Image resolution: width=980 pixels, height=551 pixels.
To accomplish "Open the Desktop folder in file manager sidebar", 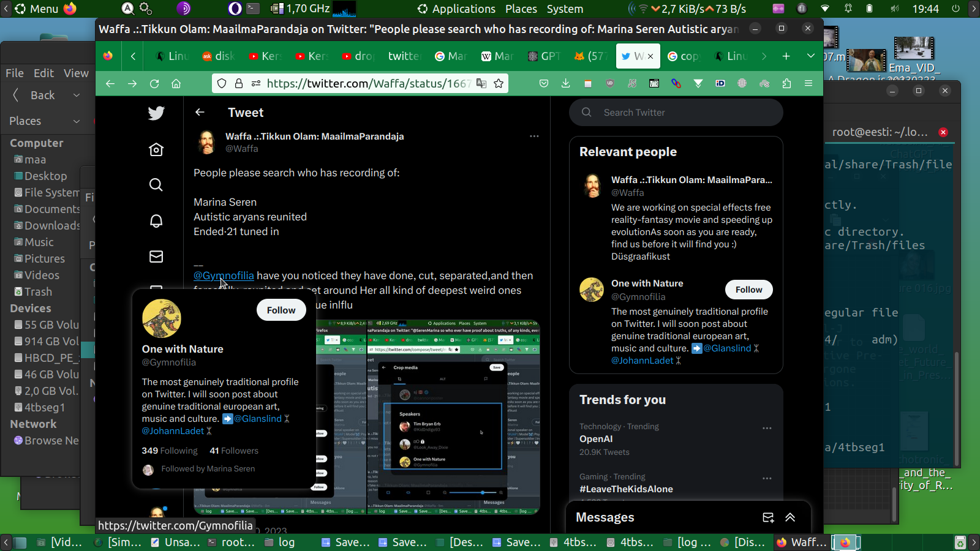I will coord(46,176).
